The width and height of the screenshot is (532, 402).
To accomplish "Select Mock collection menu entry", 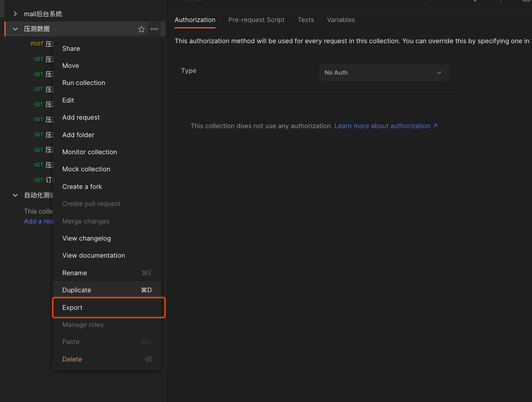I will [x=107, y=169].
